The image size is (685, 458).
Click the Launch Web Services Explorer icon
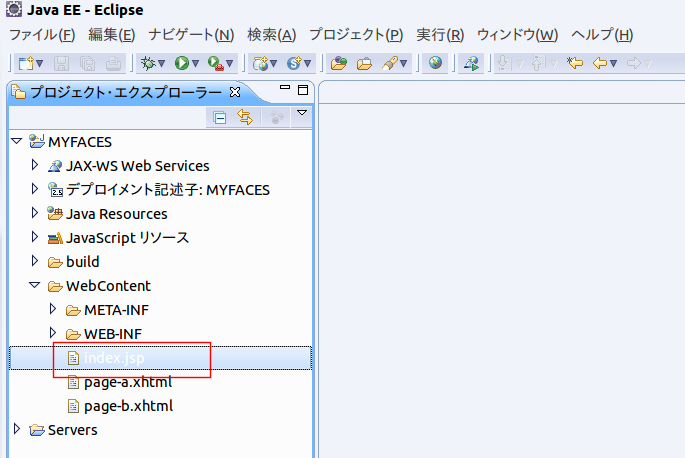click(x=471, y=64)
